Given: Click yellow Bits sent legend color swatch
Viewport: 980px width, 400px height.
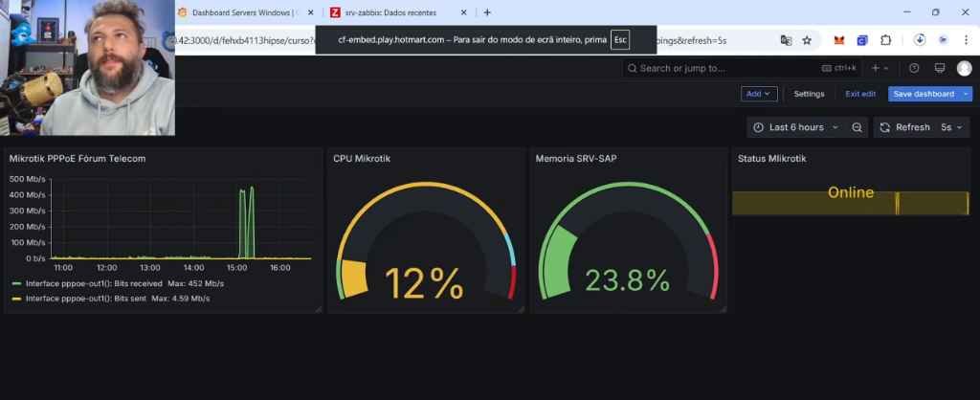Looking at the screenshot, I should pyautogui.click(x=17, y=299).
